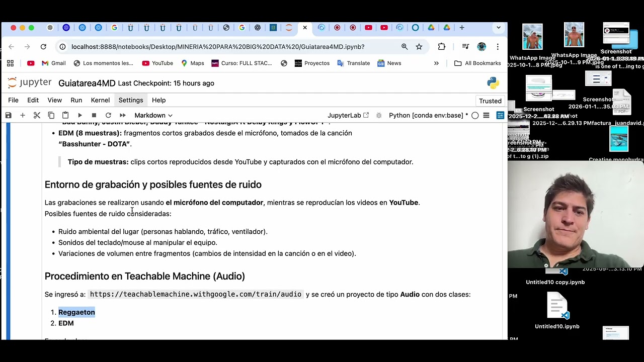The height and width of the screenshot is (362, 644).
Task: Click the EDM numbered list item
Action: 66,323
